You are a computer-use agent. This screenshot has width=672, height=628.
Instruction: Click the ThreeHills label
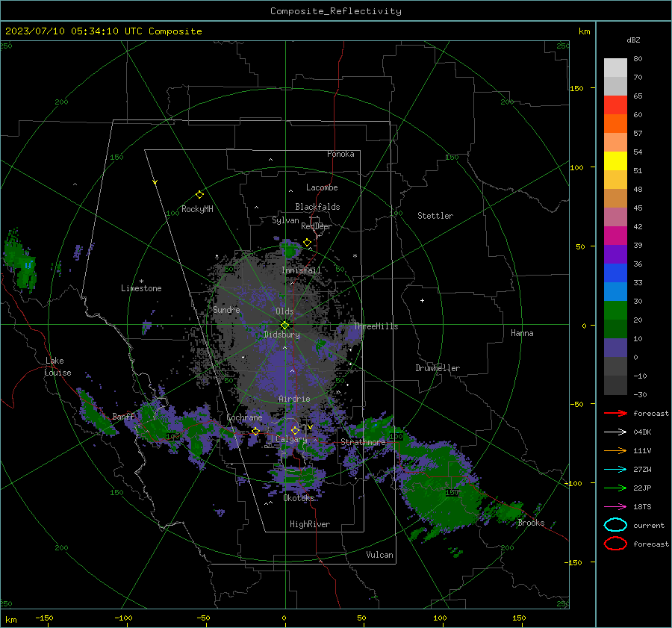point(376,326)
